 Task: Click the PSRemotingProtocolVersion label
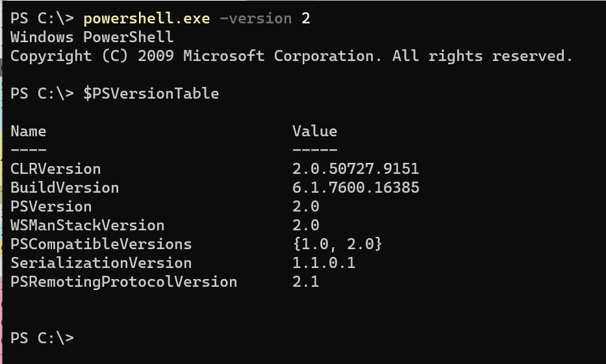(123, 282)
